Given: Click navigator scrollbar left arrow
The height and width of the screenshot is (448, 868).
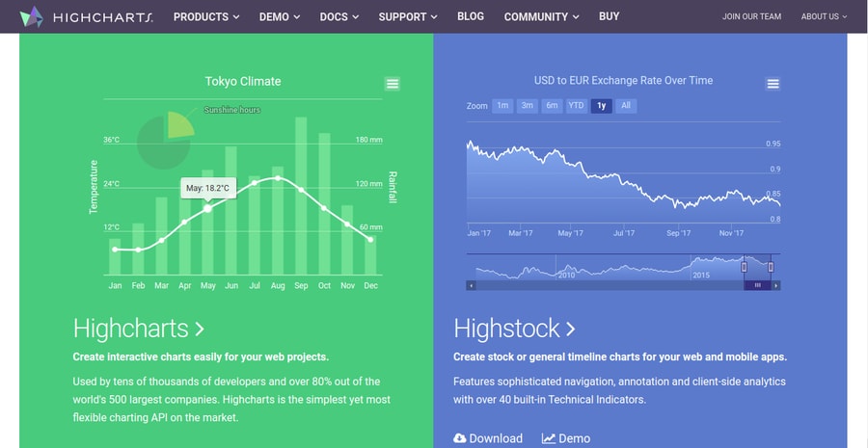Looking at the screenshot, I should [471, 285].
